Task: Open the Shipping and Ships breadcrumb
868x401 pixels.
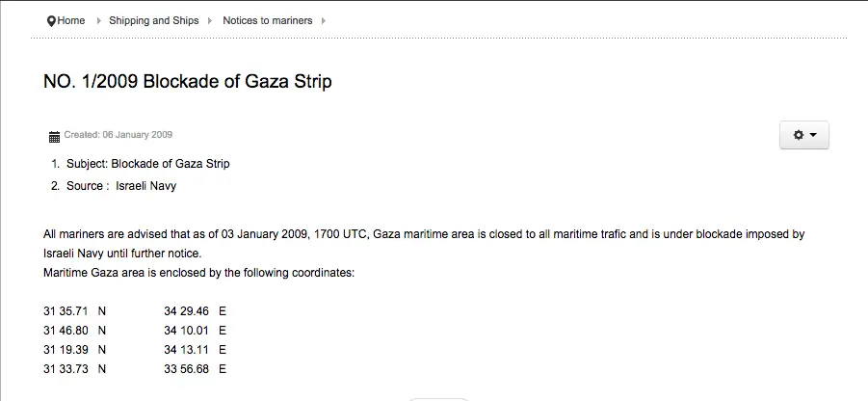Action: (153, 20)
